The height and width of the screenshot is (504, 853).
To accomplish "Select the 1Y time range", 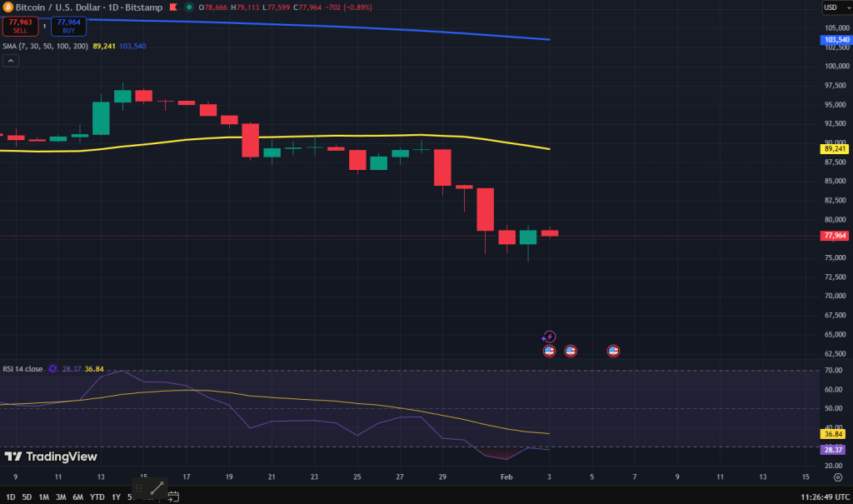I will click(x=116, y=497).
